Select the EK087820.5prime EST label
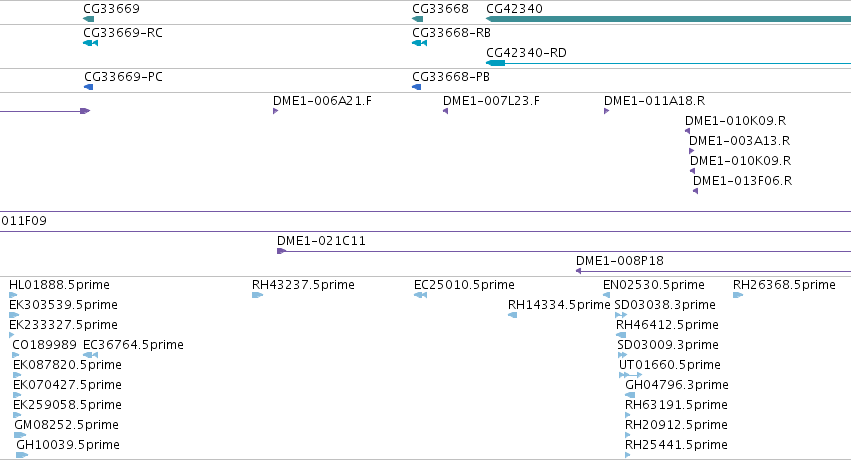Screen dimensions: 851x460 click(67, 365)
